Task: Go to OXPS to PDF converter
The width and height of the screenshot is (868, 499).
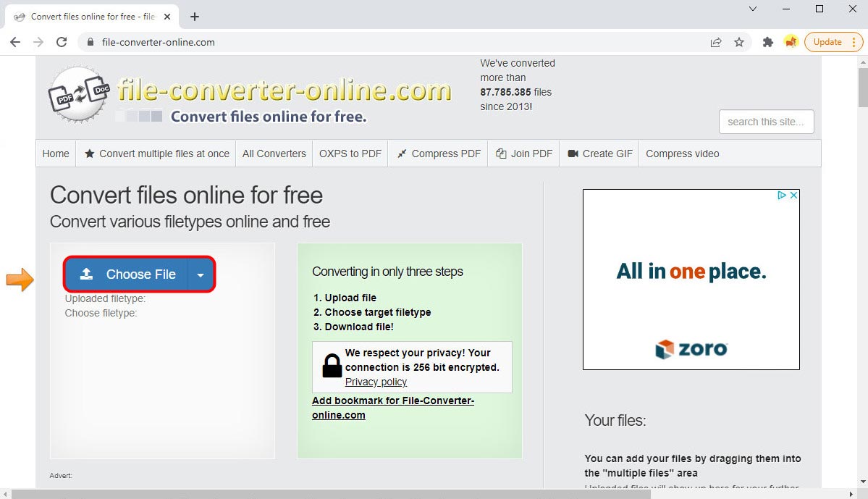Action: pos(350,154)
